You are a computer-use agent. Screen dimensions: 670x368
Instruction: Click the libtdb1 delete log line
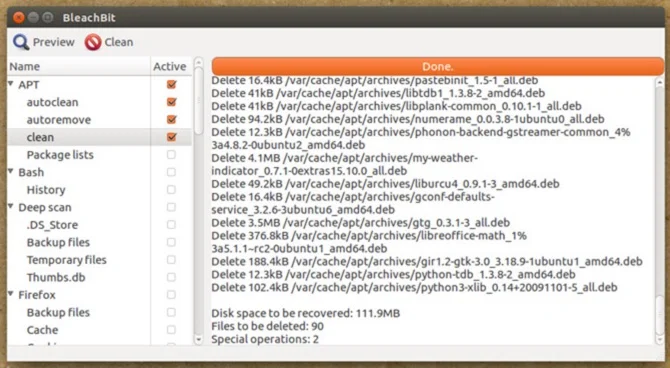(x=378, y=93)
